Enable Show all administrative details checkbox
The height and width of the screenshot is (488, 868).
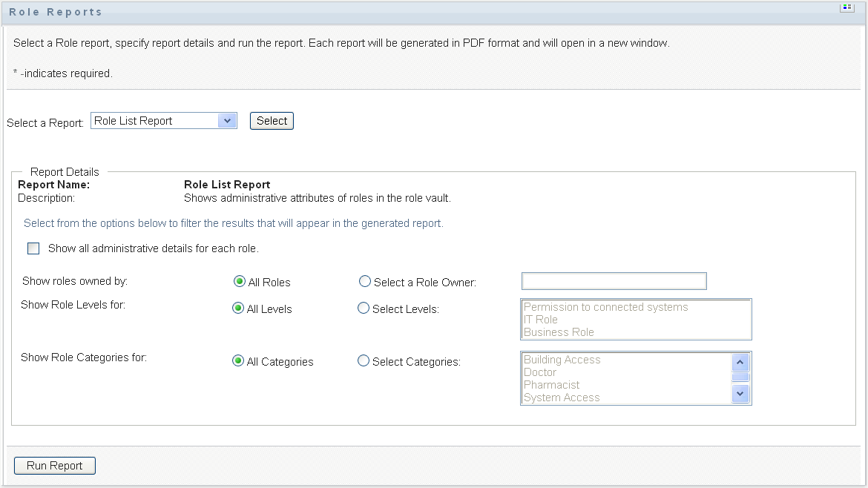click(x=33, y=248)
